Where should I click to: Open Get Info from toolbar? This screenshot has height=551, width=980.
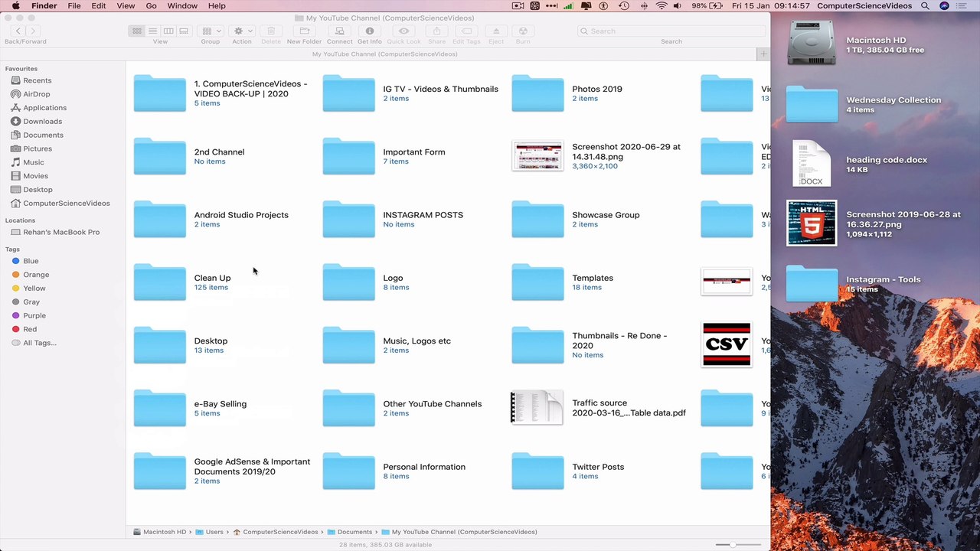[x=370, y=31]
